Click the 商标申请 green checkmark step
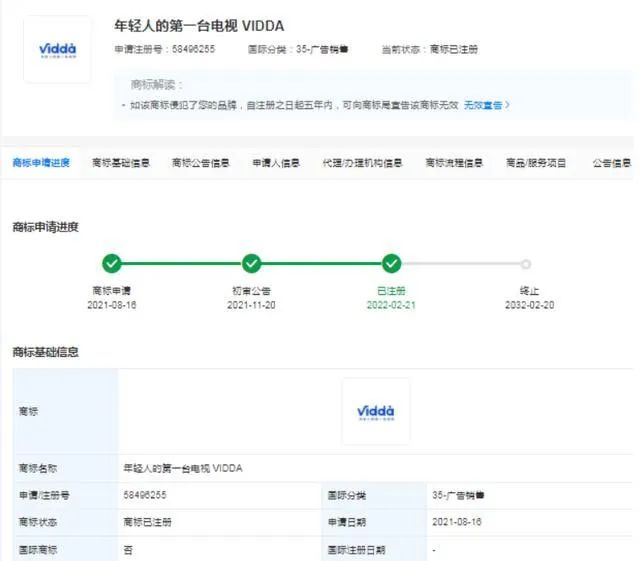 tap(111, 263)
